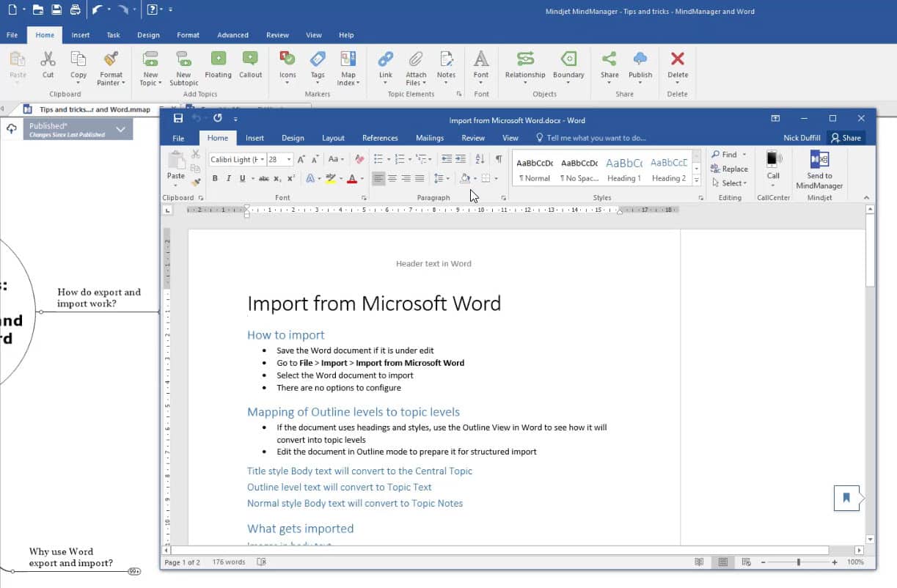Image resolution: width=897 pixels, height=588 pixels.
Task: Open Notes in MindManager ribbon
Action: pyautogui.click(x=446, y=68)
